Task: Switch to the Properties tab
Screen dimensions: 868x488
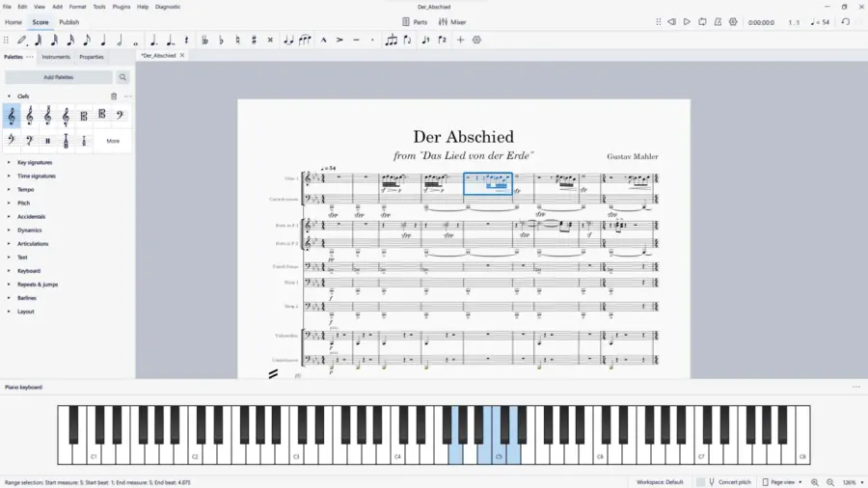Action: pyautogui.click(x=92, y=57)
